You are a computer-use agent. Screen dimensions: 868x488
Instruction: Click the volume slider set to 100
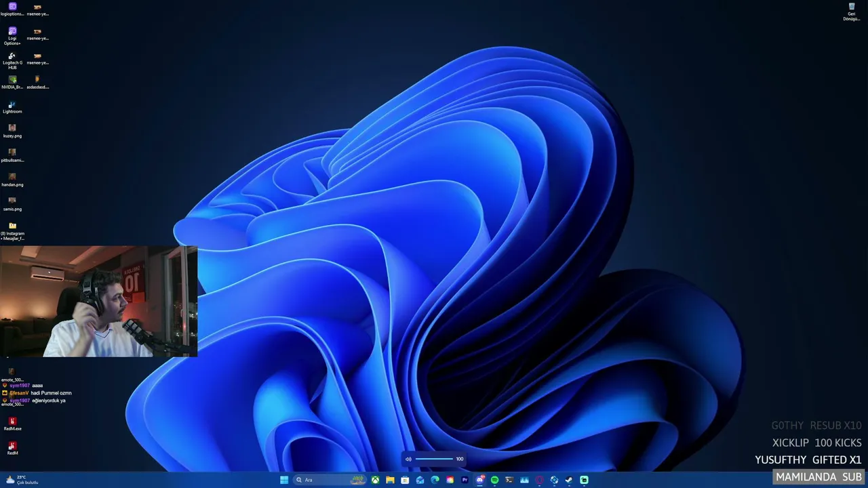(x=434, y=459)
